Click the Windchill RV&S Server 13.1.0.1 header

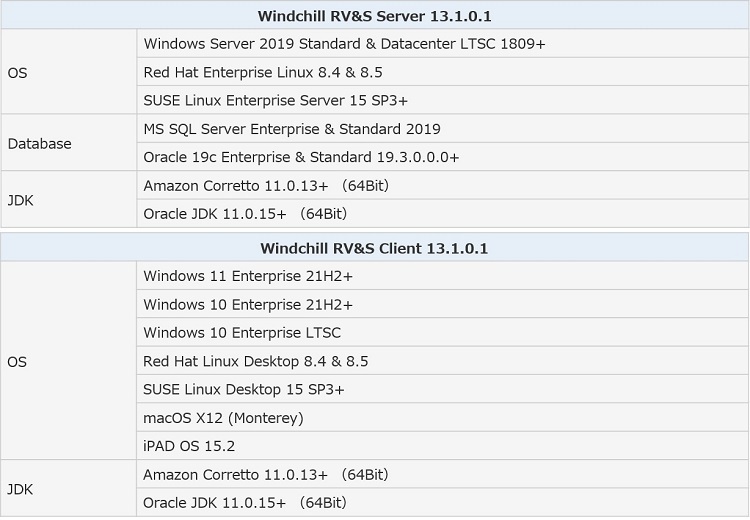coord(374,16)
